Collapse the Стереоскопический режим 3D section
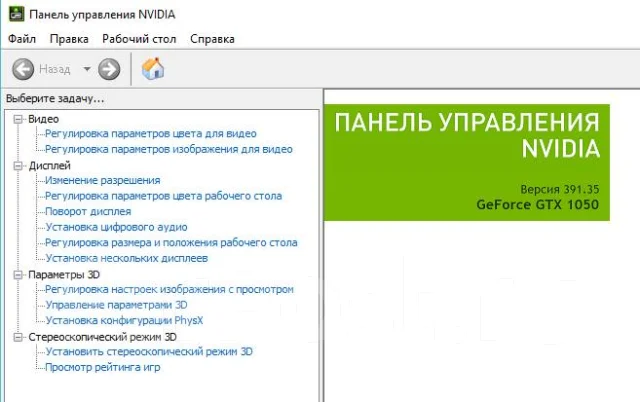Image resolution: width=640 pixels, height=402 pixels. tap(18, 337)
